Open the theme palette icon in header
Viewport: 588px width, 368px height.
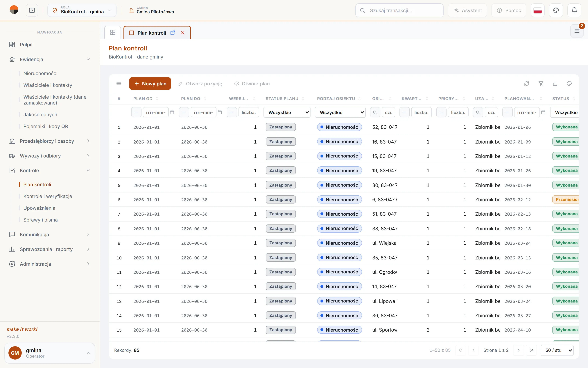(556, 10)
